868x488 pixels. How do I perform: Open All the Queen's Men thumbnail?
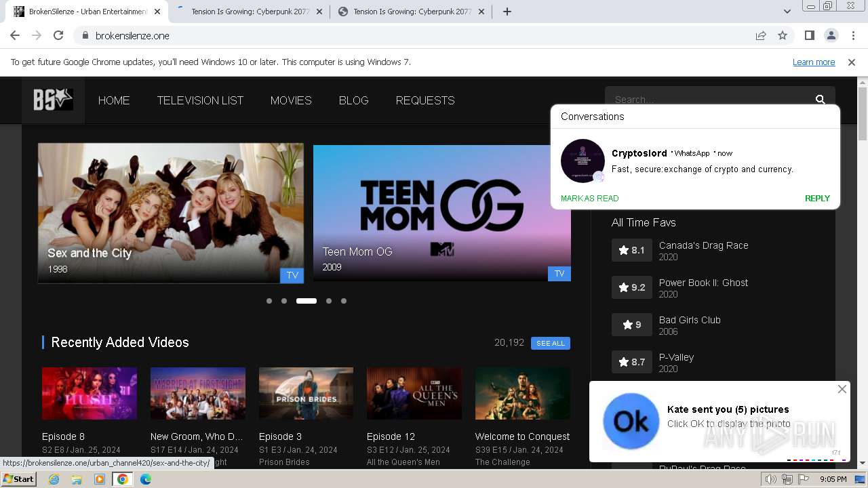[414, 393]
